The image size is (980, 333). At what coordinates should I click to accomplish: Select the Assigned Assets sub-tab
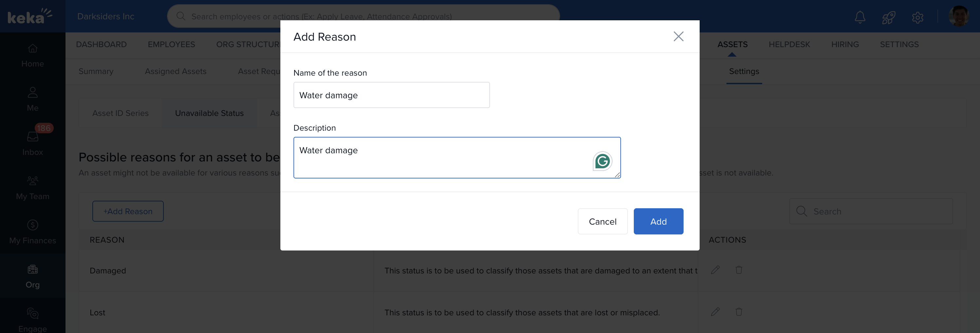pyautogui.click(x=175, y=71)
